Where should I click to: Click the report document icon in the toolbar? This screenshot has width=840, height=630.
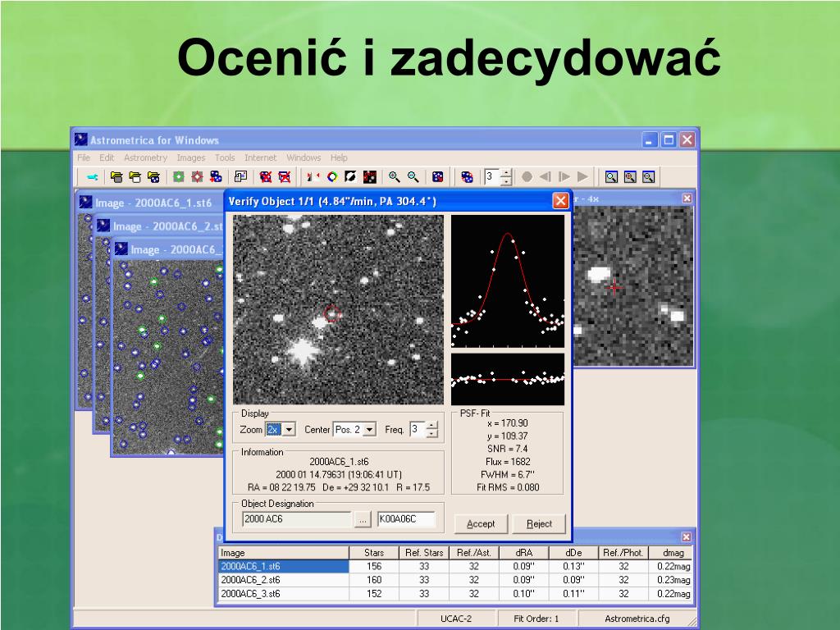click(x=240, y=177)
